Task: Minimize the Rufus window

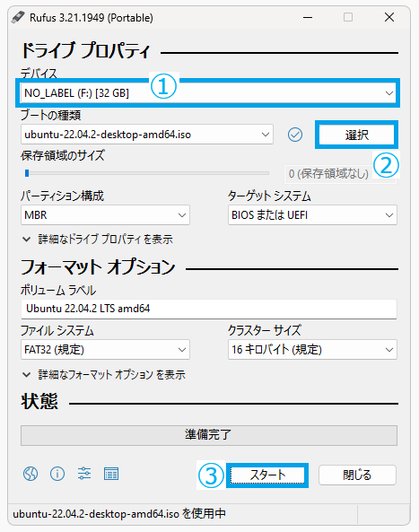Action: point(308,17)
